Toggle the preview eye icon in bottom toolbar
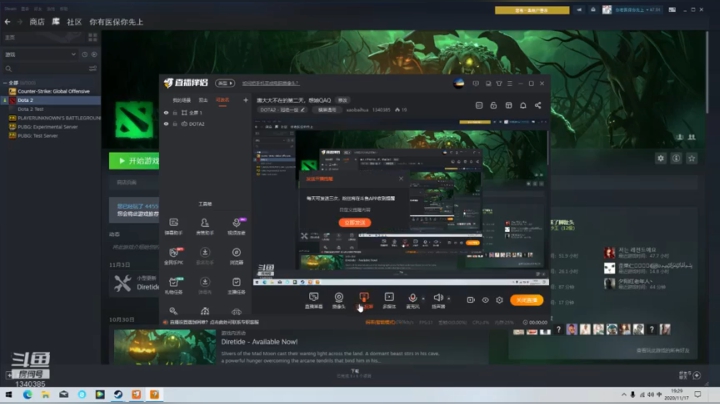 tap(485, 300)
